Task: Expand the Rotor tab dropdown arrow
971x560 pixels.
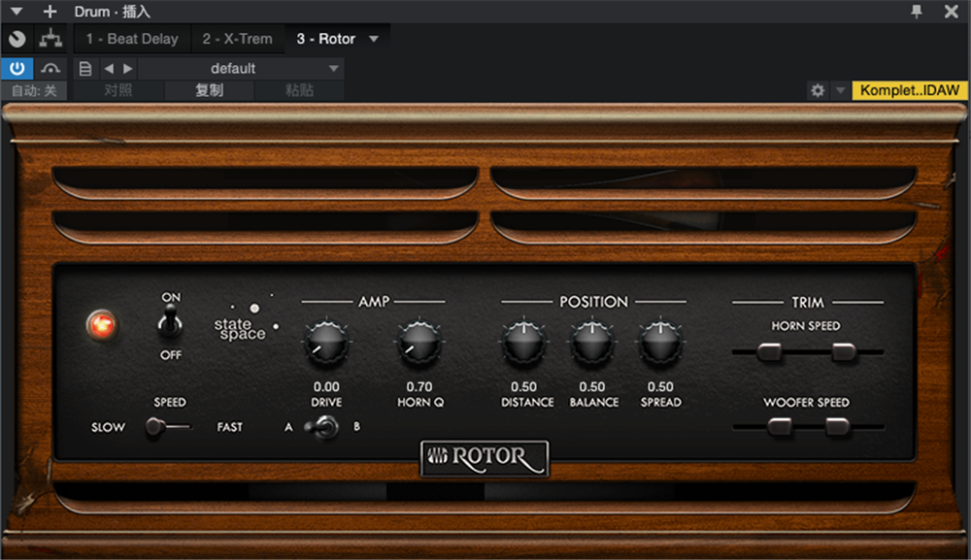Action: coord(374,39)
